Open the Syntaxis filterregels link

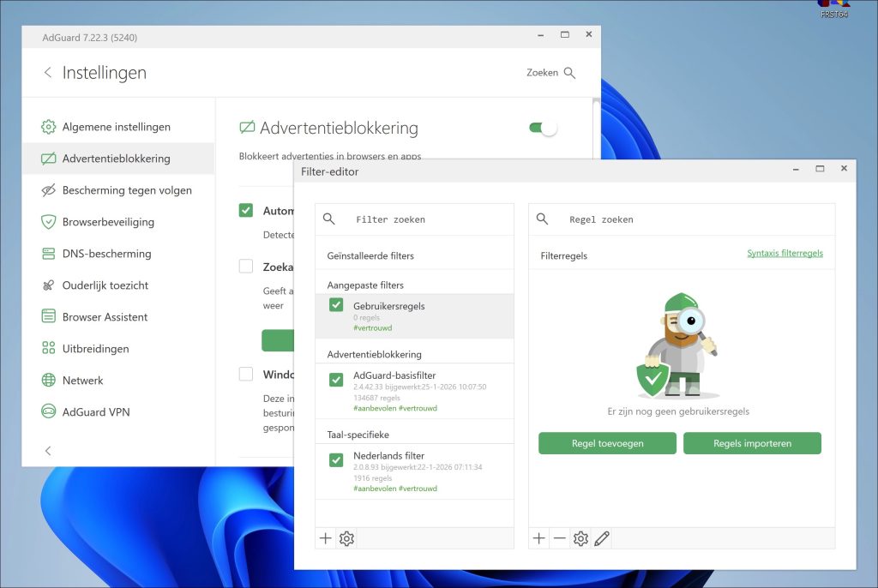point(785,253)
